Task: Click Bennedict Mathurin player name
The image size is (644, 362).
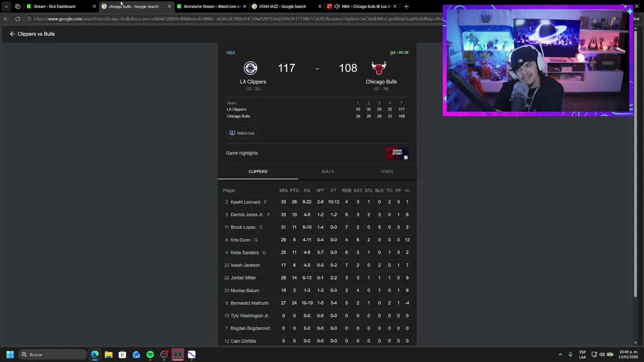Action: (250, 303)
